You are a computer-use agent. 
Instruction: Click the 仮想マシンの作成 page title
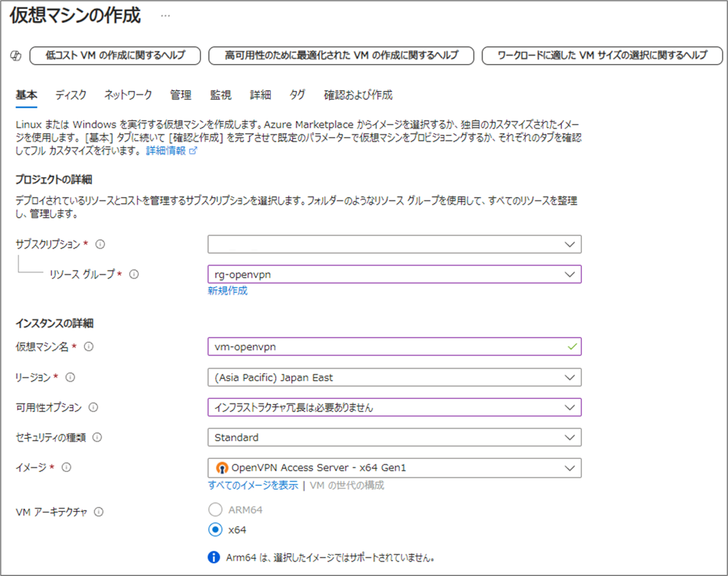pyautogui.click(x=75, y=16)
